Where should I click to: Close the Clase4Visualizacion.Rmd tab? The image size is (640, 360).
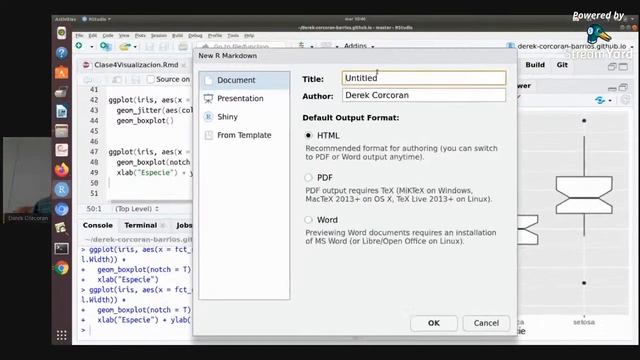click(184, 65)
